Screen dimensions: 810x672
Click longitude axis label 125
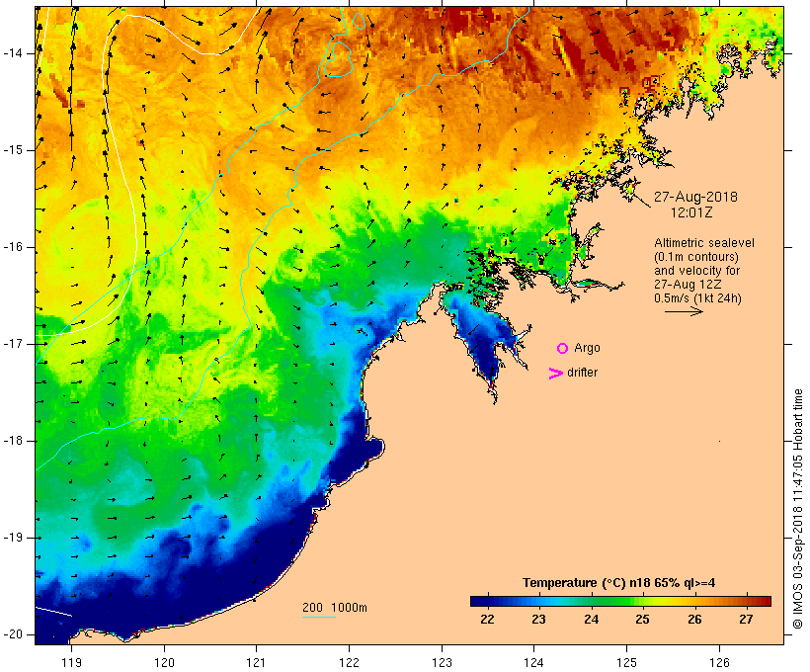(627, 662)
